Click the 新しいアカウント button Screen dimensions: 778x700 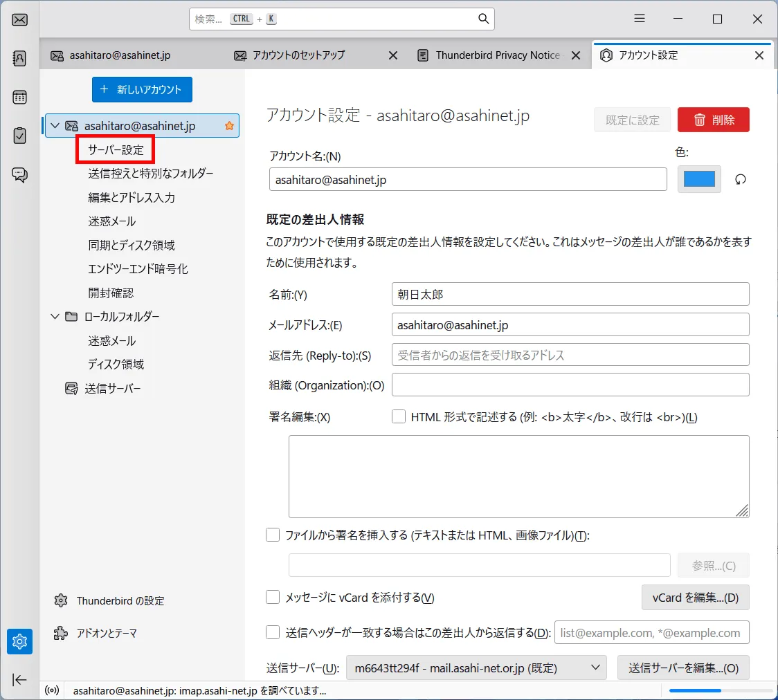point(141,89)
